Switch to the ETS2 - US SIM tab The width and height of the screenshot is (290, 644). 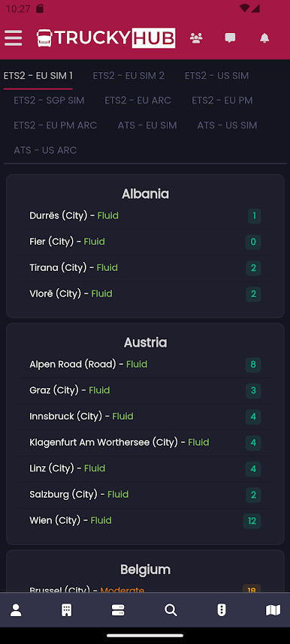point(217,76)
